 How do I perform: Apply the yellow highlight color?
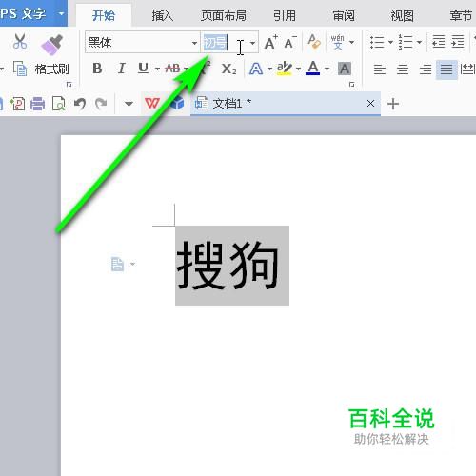click(x=284, y=69)
